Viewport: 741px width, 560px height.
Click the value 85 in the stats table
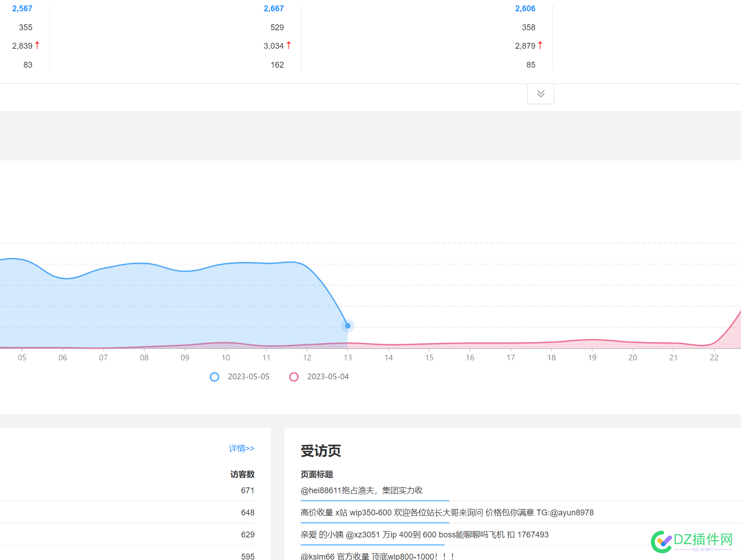[531, 64]
